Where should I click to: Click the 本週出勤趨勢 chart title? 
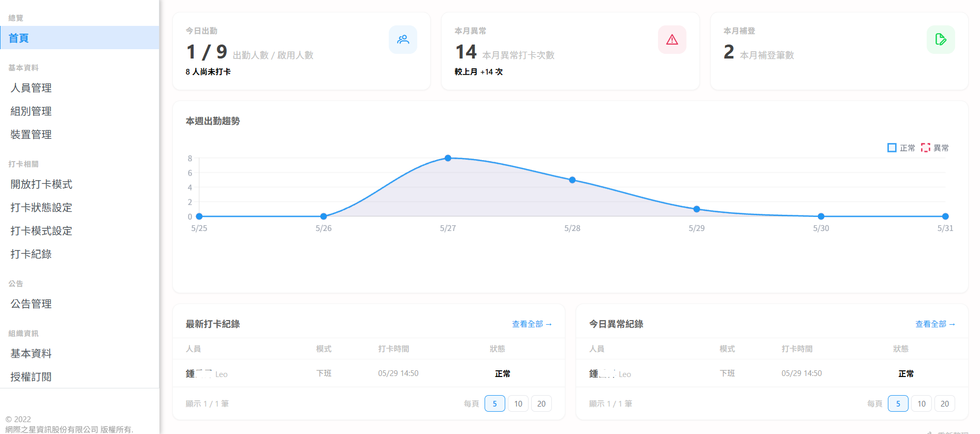[213, 121]
